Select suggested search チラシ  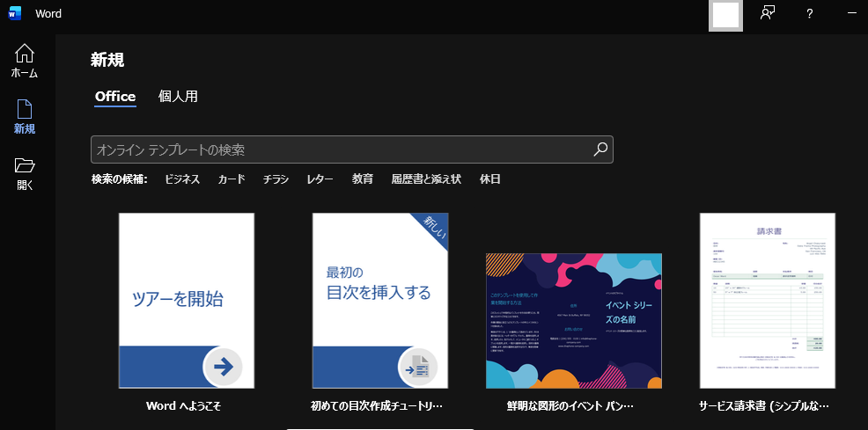point(276,179)
